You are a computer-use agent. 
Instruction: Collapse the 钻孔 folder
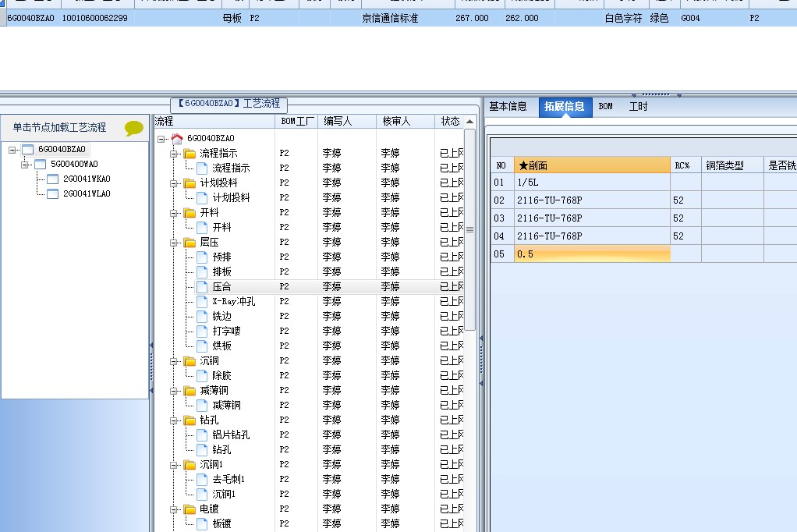tap(173, 420)
